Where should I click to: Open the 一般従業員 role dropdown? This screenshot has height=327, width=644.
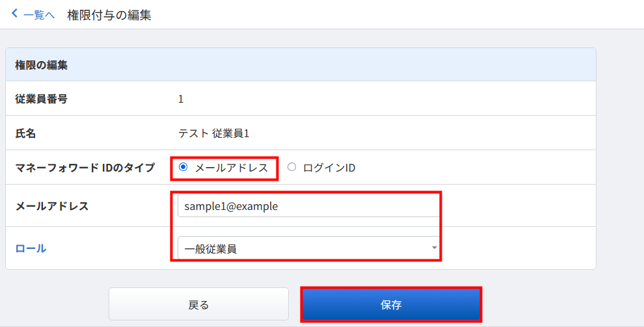308,248
